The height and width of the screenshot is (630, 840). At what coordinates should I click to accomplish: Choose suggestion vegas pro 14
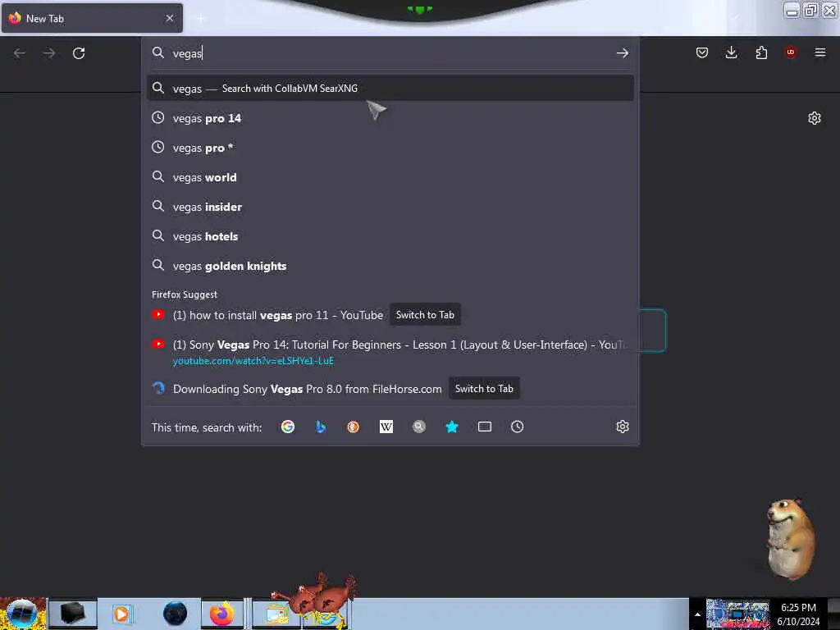coord(390,118)
